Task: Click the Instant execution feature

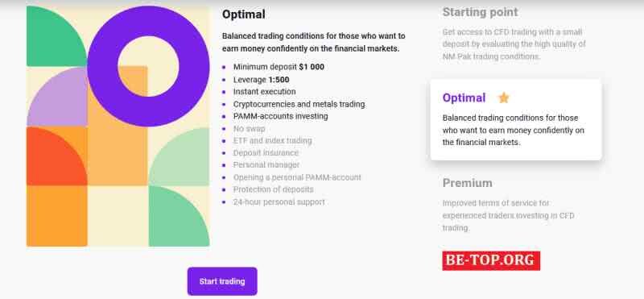Action: (265, 92)
